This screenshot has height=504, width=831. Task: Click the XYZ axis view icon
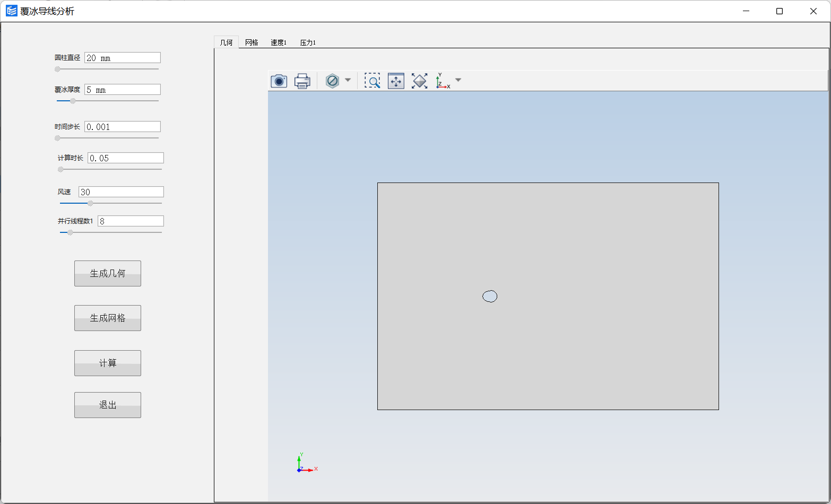(x=443, y=81)
